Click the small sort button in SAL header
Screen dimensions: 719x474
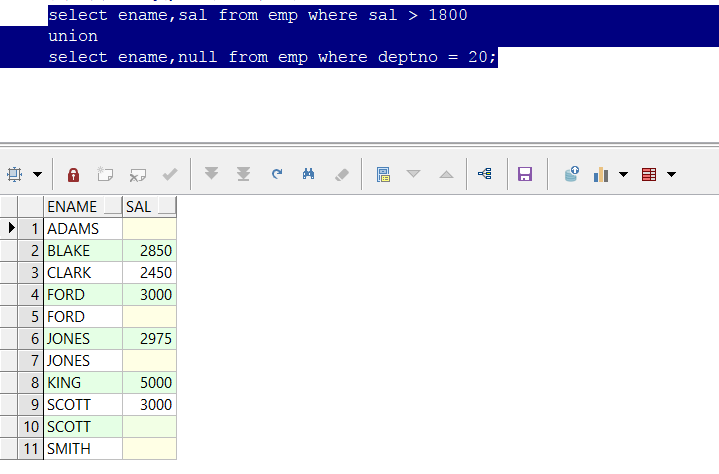(167, 206)
